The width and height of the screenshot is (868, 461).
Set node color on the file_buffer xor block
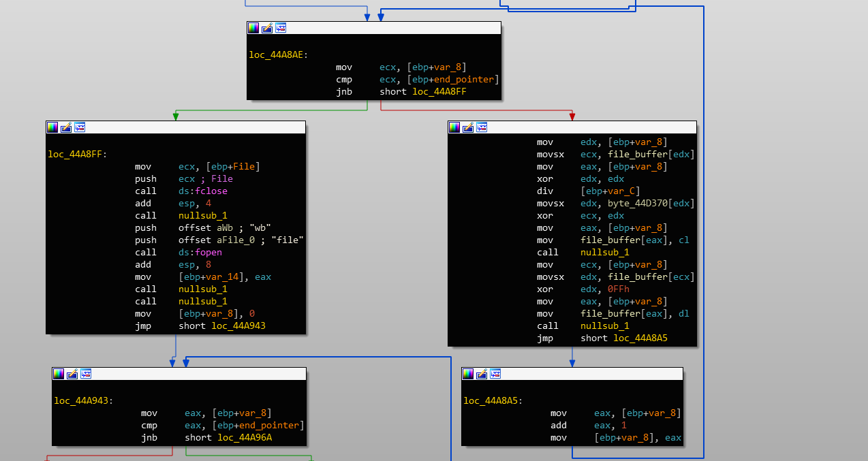[x=454, y=127]
